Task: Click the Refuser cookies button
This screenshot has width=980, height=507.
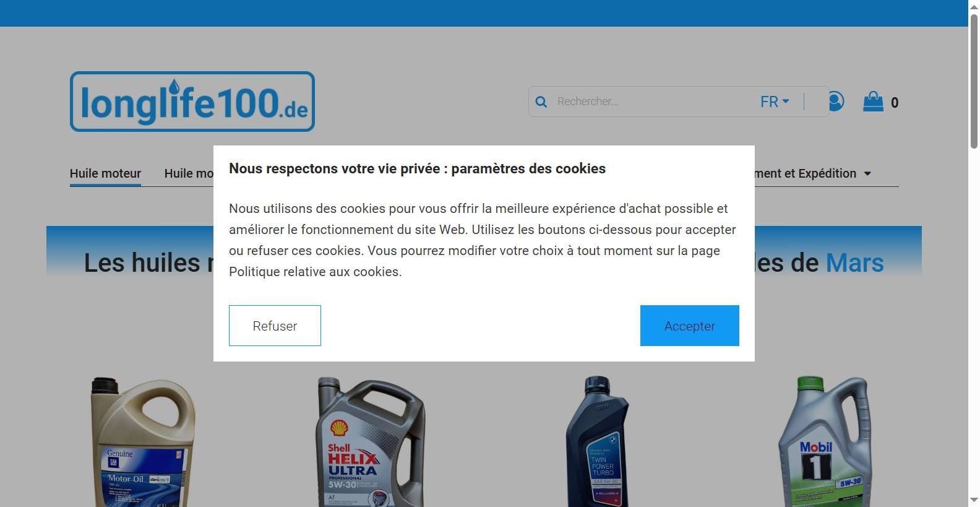Action: click(275, 326)
